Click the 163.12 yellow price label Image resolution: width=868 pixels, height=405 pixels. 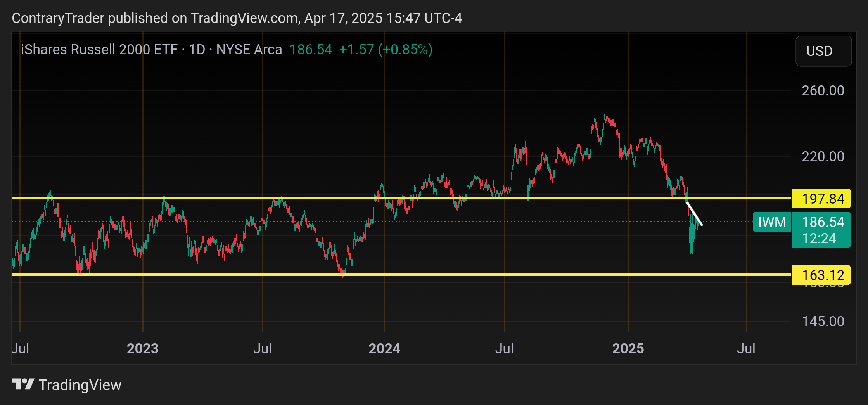click(821, 275)
